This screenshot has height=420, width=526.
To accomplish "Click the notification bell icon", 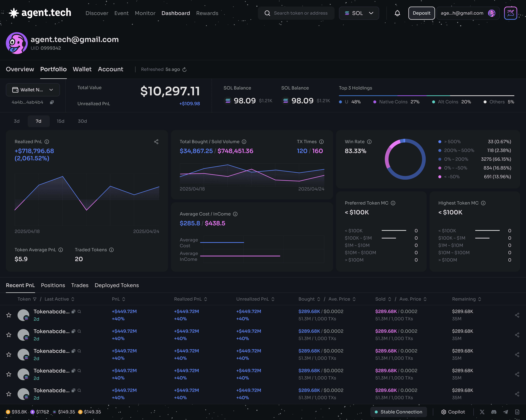I will (x=397, y=13).
